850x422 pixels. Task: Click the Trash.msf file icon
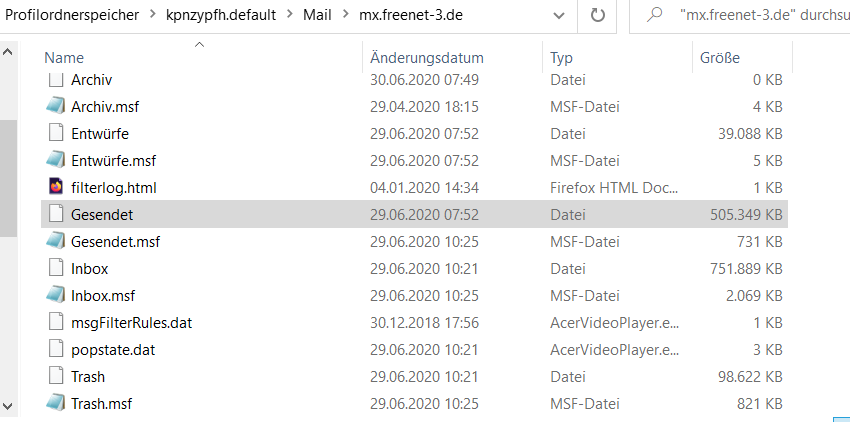pos(55,403)
